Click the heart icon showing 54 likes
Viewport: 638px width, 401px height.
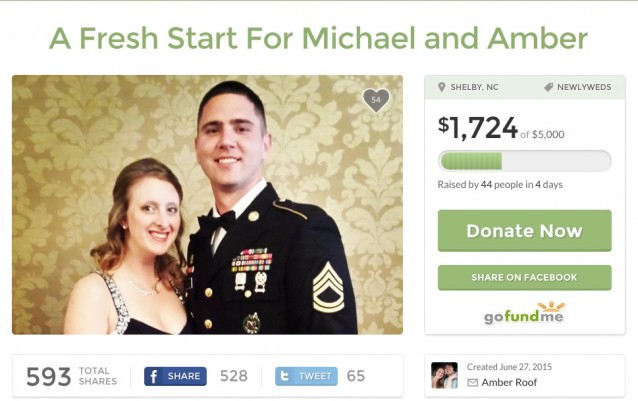tap(376, 100)
